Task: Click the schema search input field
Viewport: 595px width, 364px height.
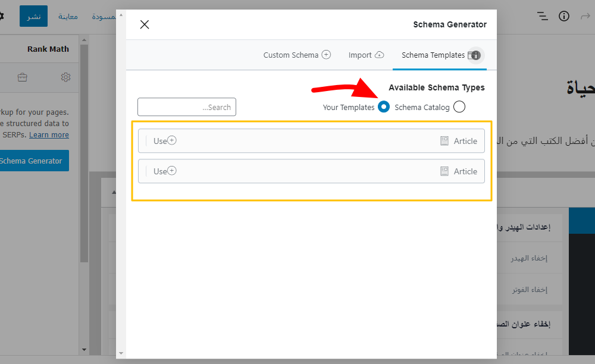Action: 187,107
